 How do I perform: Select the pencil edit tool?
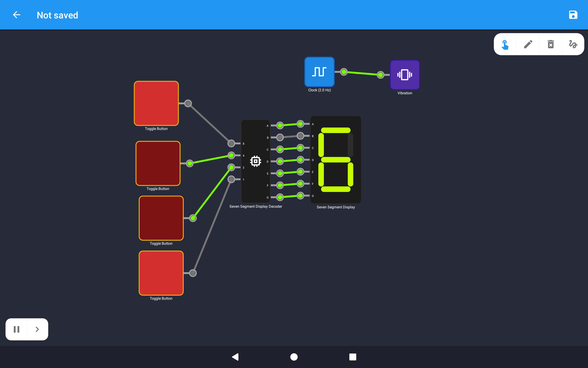point(528,44)
